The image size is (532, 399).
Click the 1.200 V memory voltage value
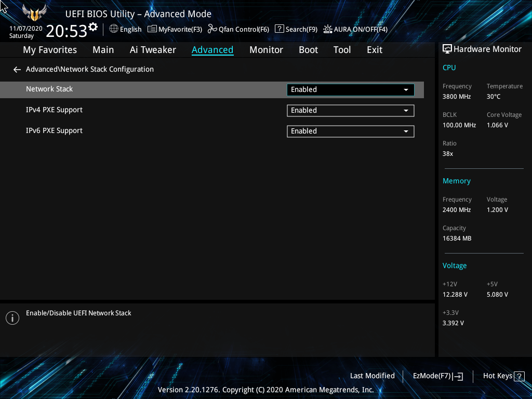[497, 210]
